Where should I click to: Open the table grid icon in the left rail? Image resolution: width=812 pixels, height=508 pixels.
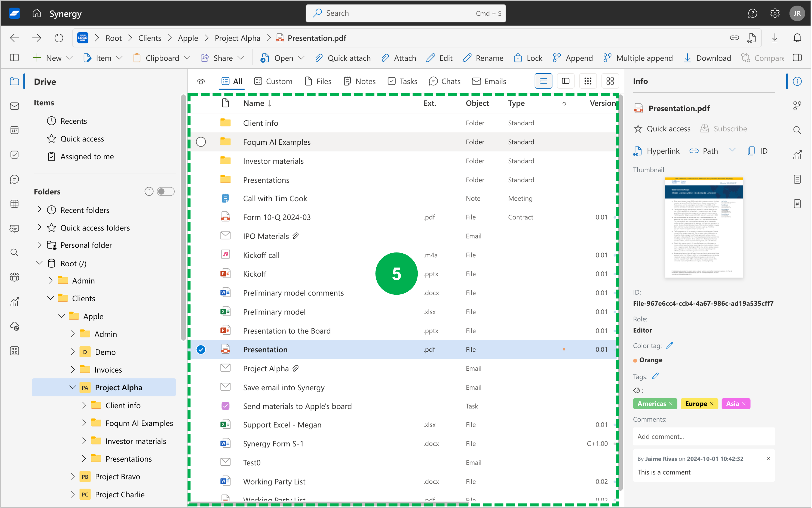[15, 203]
